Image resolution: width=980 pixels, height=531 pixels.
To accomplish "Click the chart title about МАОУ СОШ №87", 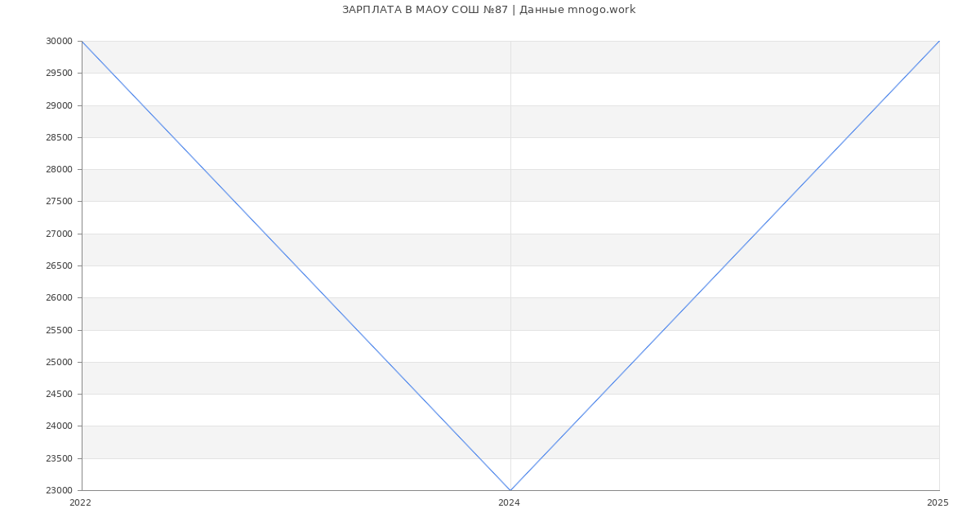I will point(488,10).
